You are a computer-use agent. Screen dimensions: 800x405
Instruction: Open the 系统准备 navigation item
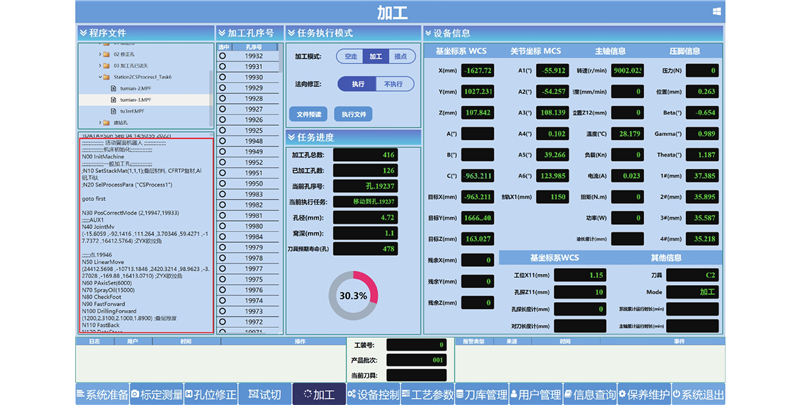(x=103, y=395)
